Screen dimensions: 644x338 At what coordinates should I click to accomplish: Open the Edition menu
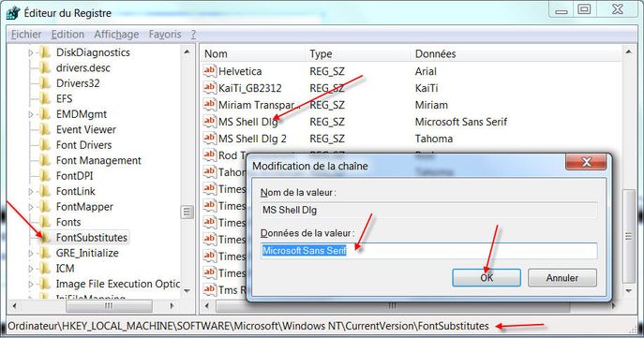tap(67, 35)
